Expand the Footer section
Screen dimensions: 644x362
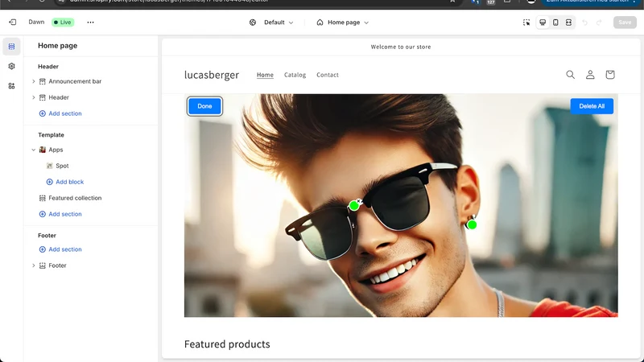point(34,265)
